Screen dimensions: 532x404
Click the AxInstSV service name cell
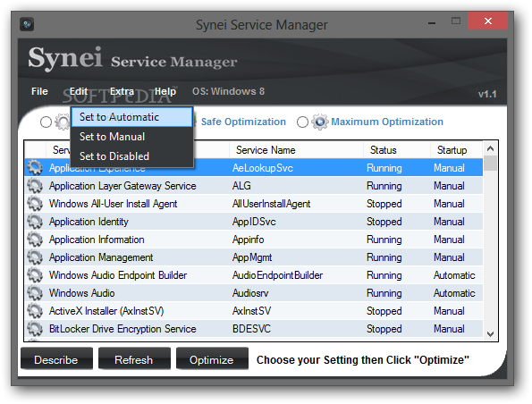(x=251, y=311)
